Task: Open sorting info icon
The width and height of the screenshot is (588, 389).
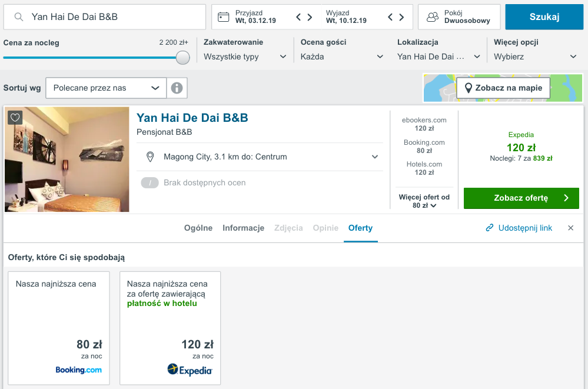Action: pyautogui.click(x=177, y=88)
